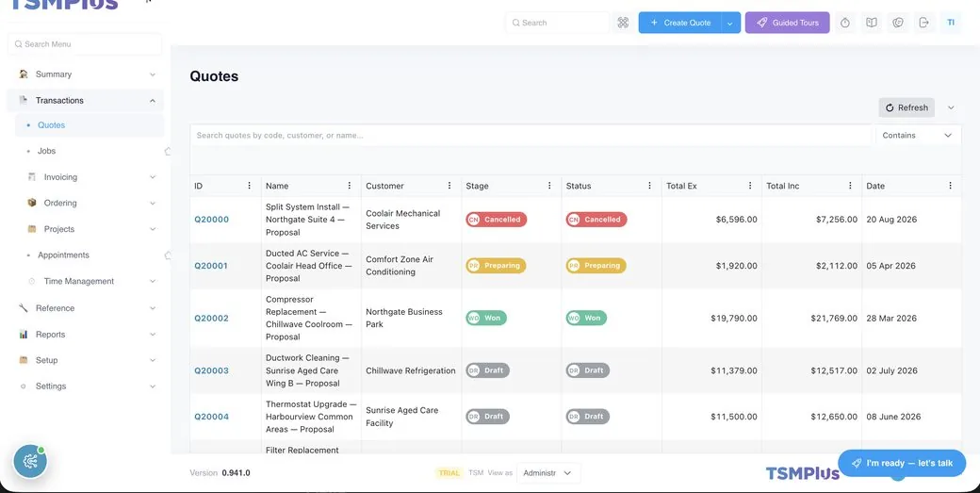
Task: Expand the Invoicing submenu chevron
Action: pos(153,177)
